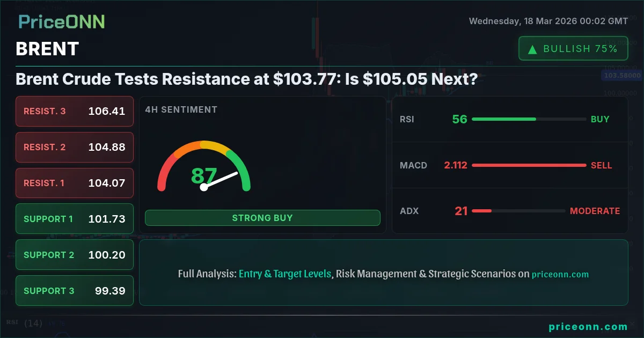The width and height of the screenshot is (644, 338).
Task: Click the RSI BUY signal label
Action: pos(600,119)
